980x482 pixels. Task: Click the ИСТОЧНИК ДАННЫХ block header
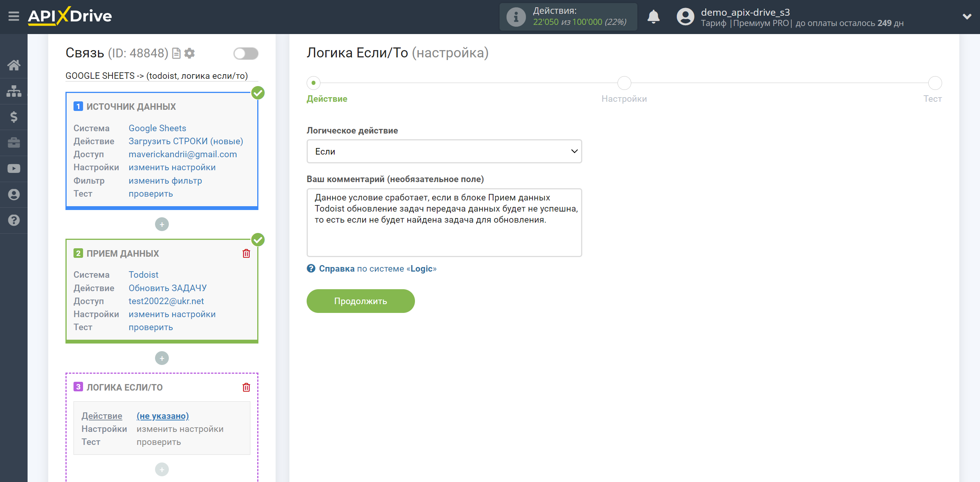point(131,107)
